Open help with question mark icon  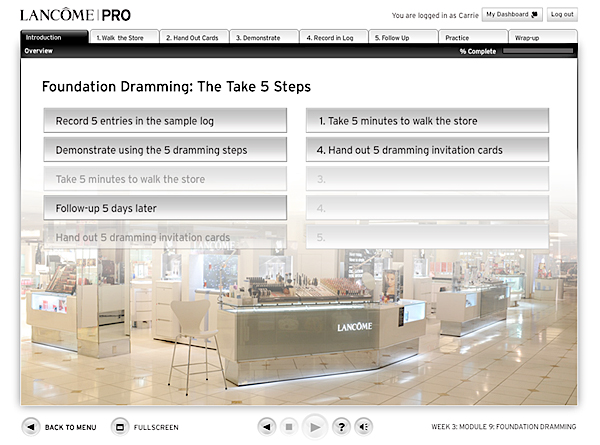point(341,427)
